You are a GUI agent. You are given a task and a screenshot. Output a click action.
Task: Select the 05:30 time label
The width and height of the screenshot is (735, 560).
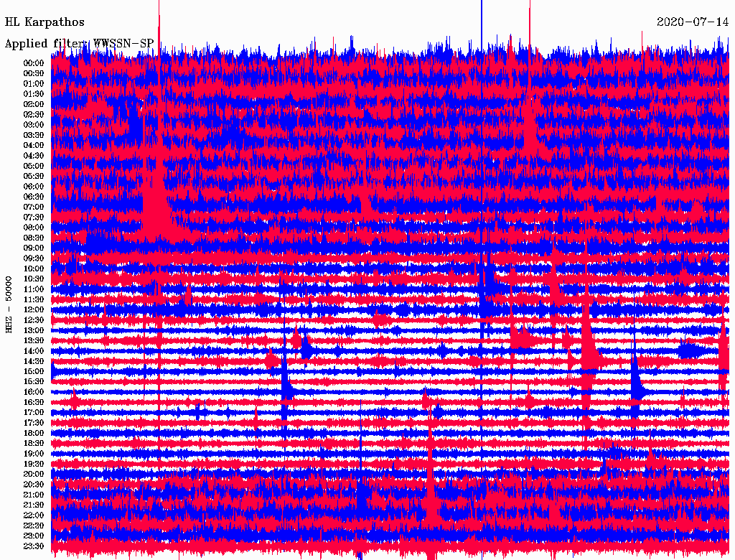34,177
